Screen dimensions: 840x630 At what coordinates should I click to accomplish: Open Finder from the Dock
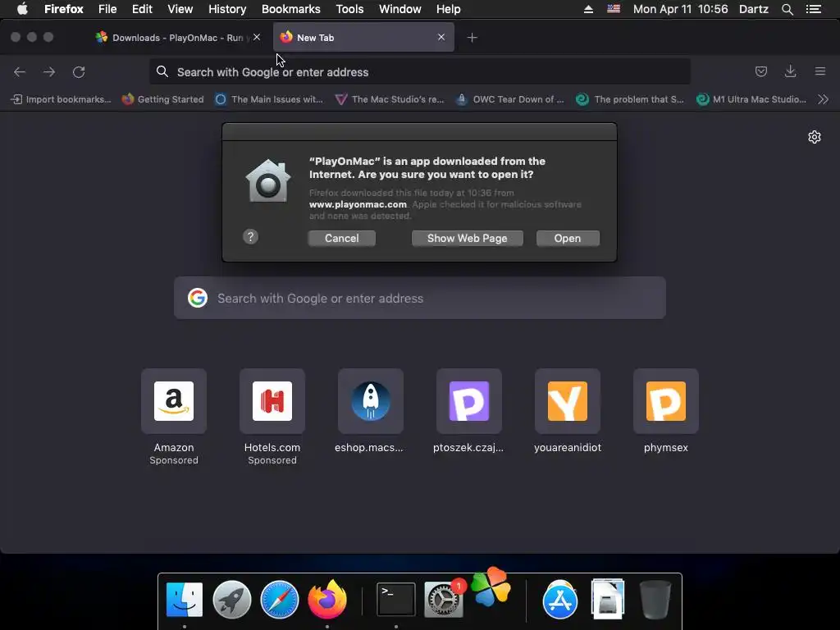[x=185, y=600]
